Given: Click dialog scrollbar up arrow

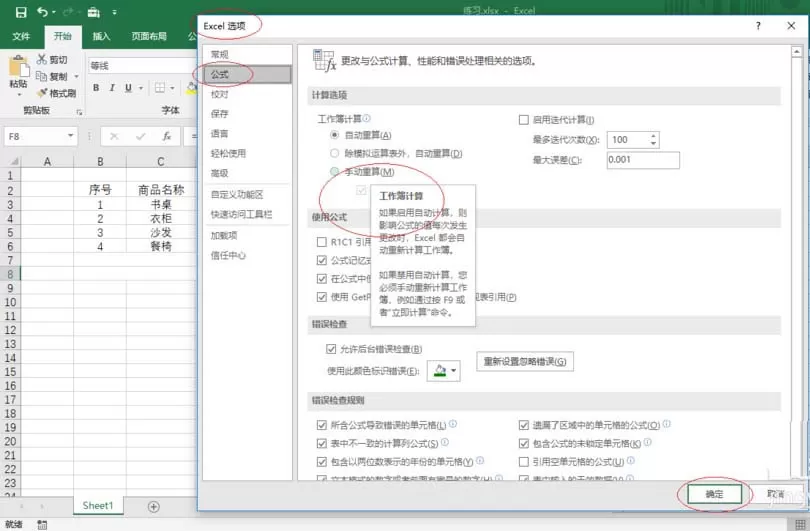Looking at the screenshot, I should point(797,52).
